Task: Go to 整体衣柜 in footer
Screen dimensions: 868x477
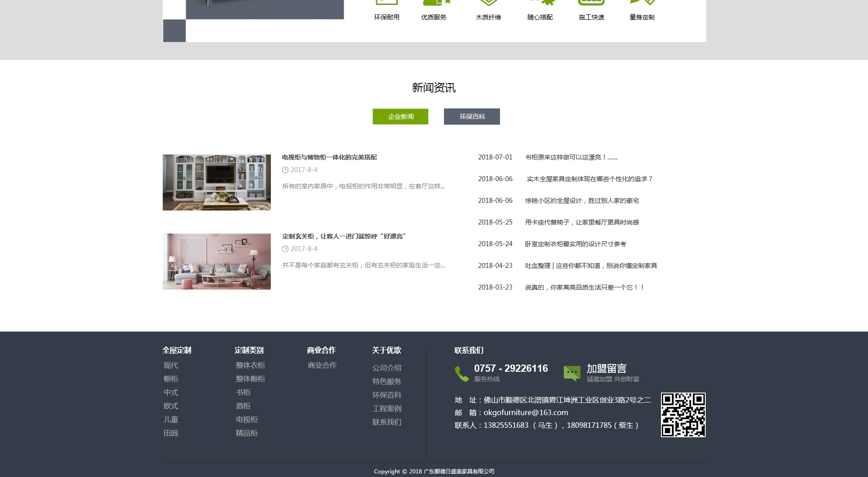Action: [250, 365]
